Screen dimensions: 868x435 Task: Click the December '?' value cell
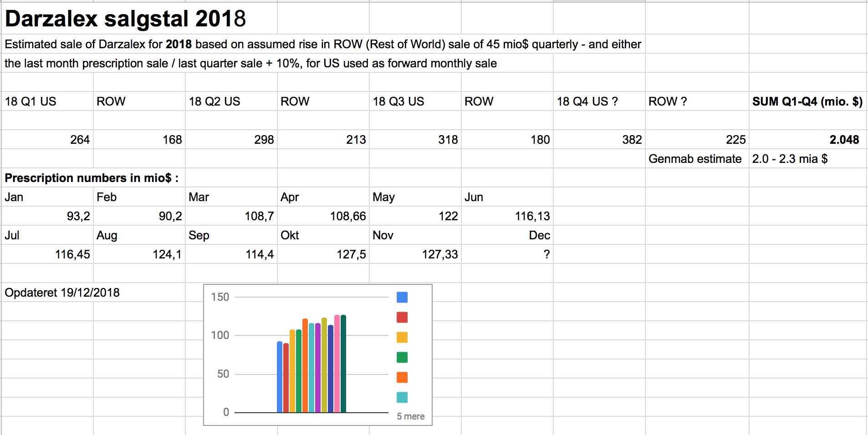coord(507,254)
